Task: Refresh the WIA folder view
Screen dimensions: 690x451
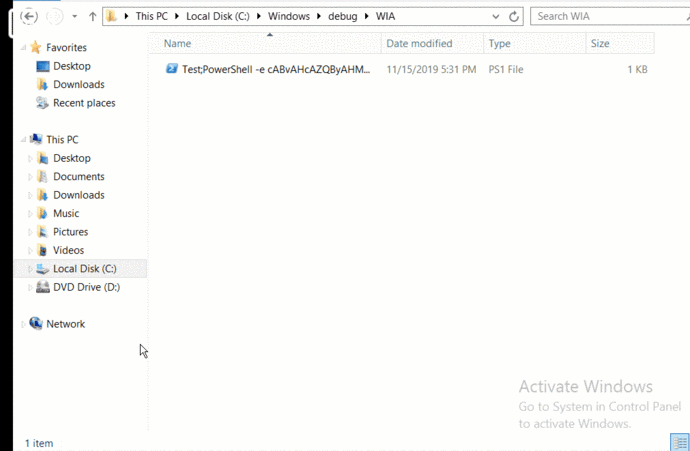Action: tap(514, 17)
